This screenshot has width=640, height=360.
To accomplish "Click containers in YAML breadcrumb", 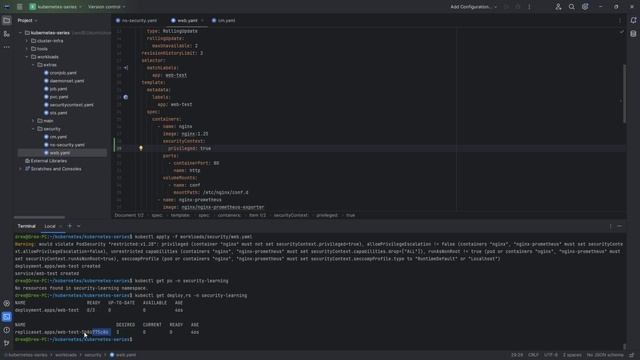I will point(229,215).
